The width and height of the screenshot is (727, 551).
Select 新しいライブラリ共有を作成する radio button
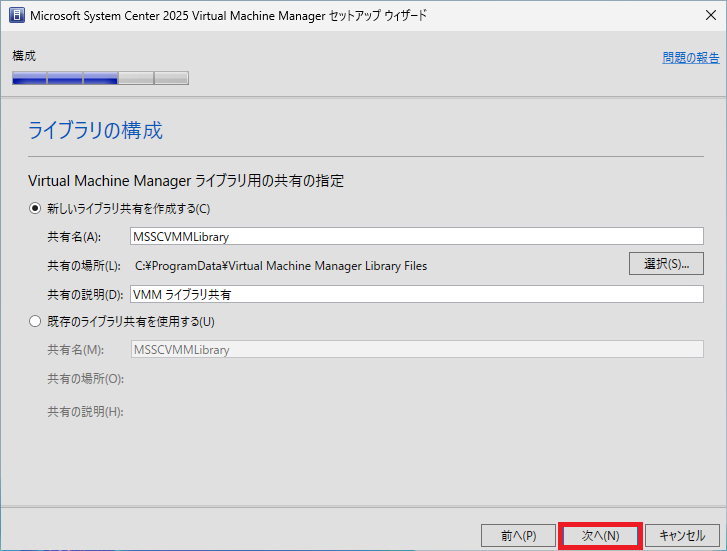click(x=35, y=208)
